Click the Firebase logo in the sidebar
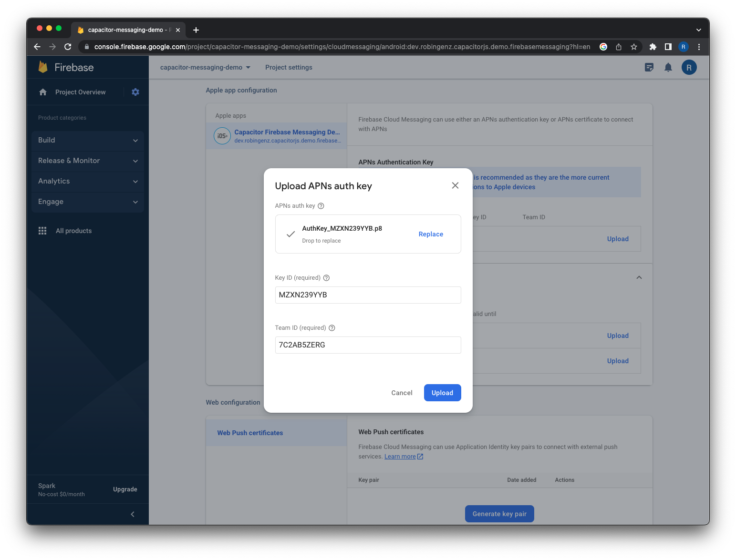 pos(64,67)
